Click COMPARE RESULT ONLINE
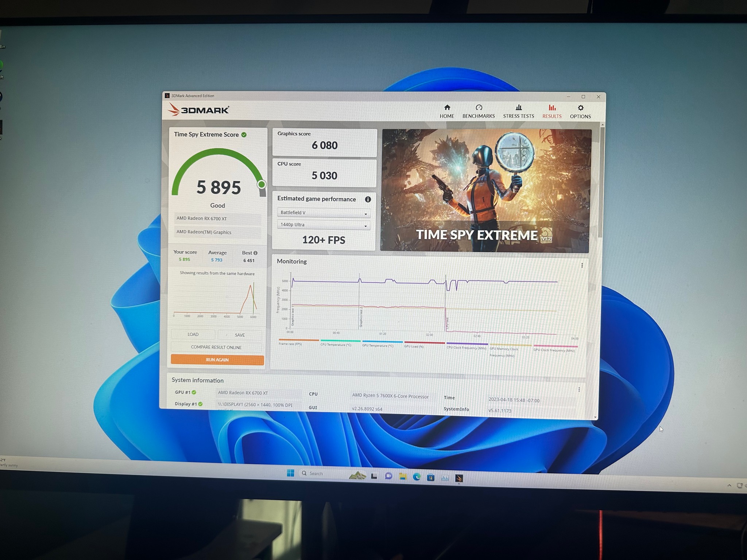The height and width of the screenshot is (560, 747). click(x=216, y=347)
